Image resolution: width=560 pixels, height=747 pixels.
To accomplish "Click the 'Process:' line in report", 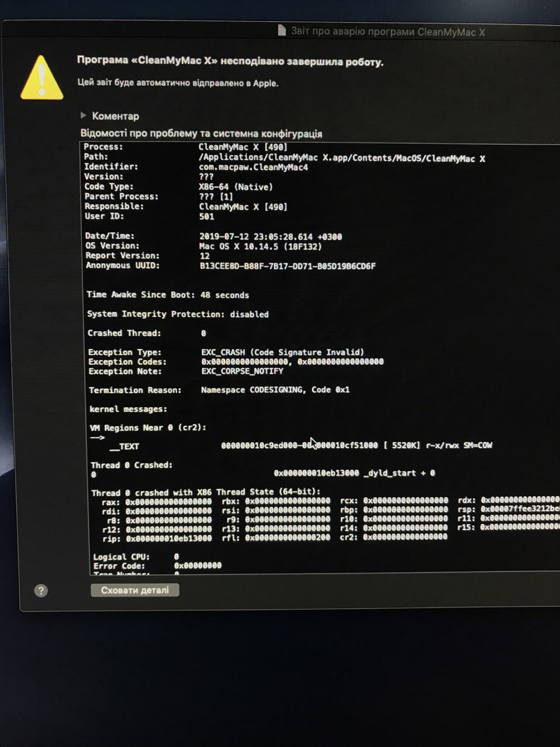I will pyautogui.click(x=185, y=147).
